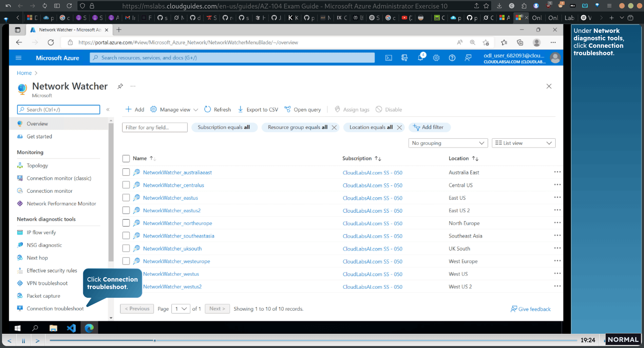
Task: Click the Give feedback link
Action: pos(531,309)
